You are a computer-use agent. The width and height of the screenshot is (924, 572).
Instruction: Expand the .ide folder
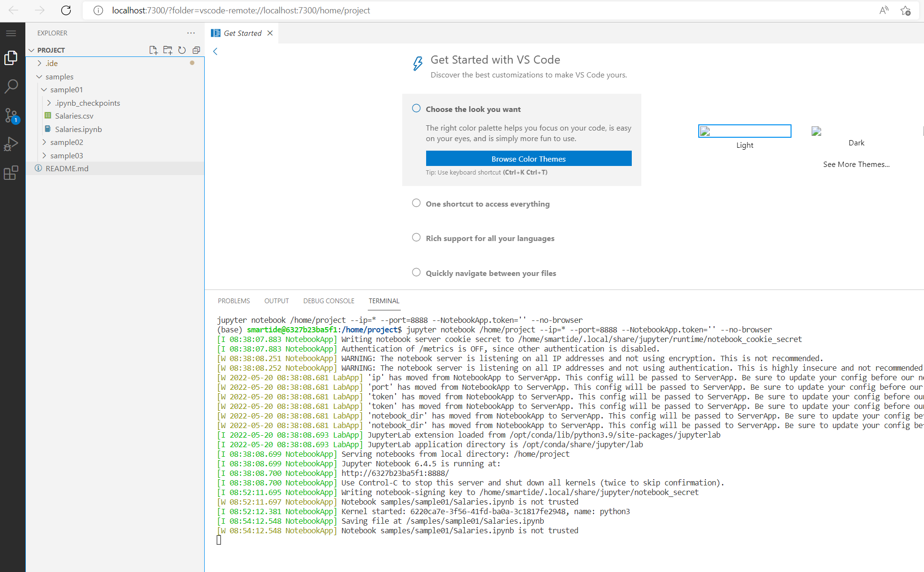pyautogui.click(x=52, y=63)
